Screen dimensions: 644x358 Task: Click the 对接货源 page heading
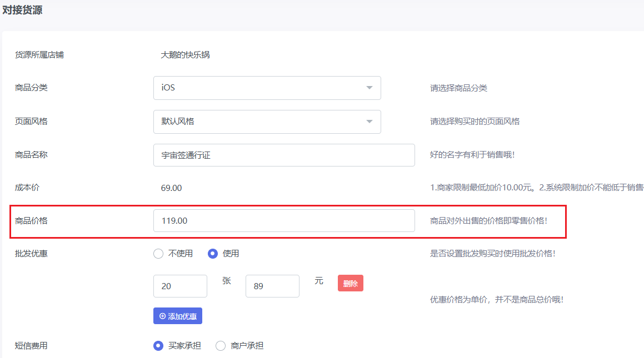point(23,10)
